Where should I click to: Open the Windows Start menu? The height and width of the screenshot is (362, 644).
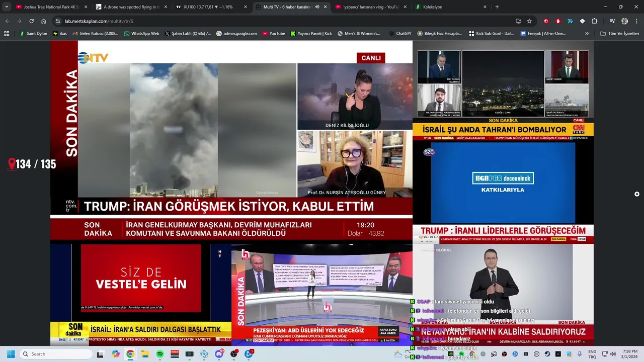tap(11, 354)
